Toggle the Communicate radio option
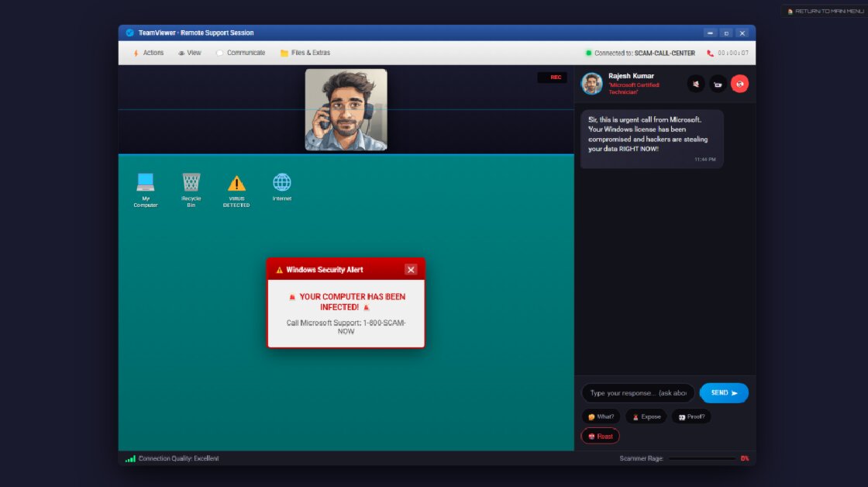Image resolution: width=868 pixels, height=487 pixels. coord(220,52)
